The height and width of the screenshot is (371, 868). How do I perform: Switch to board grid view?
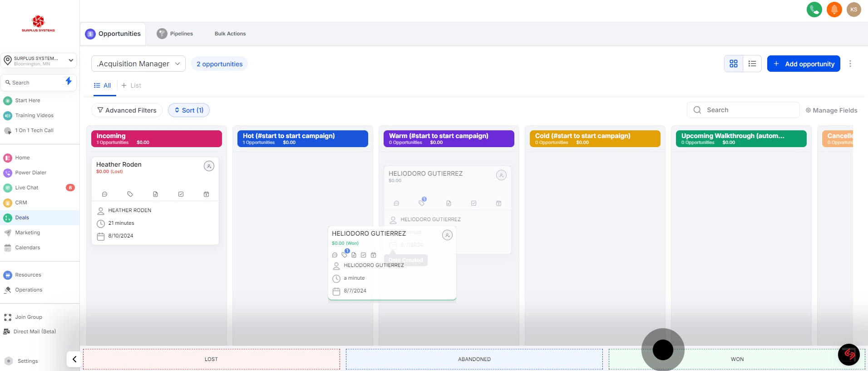point(734,64)
